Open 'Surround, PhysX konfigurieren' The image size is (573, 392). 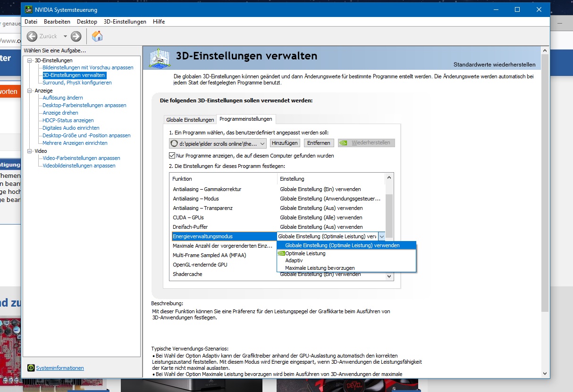pos(77,83)
